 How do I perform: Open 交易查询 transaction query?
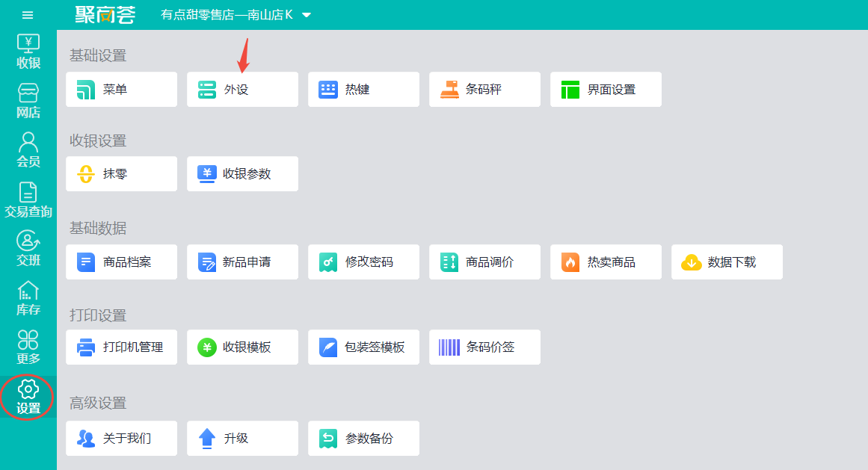[28, 200]
